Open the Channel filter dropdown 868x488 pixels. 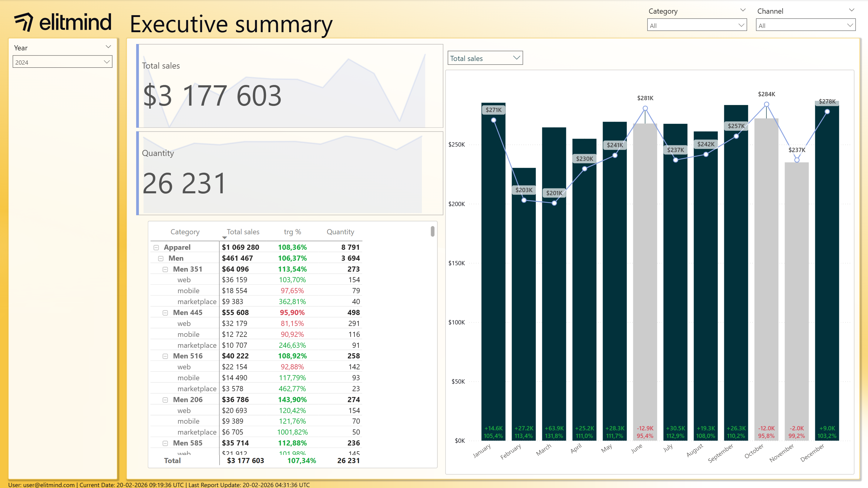click(x=805, y=25)
